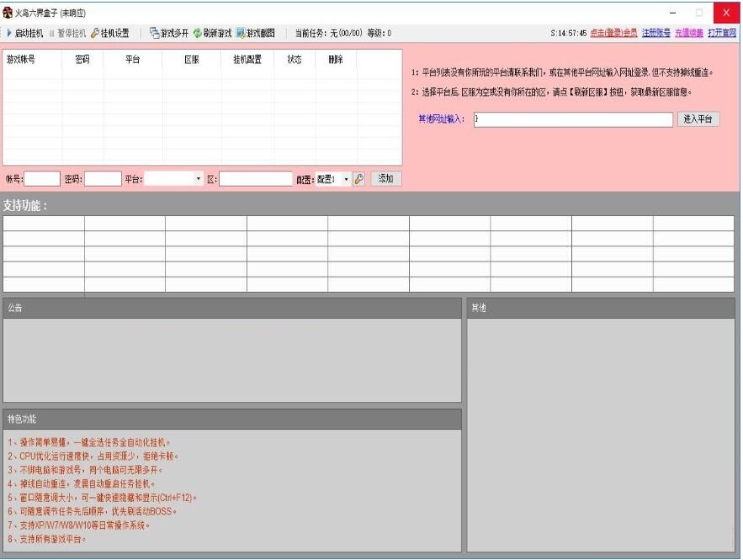Screen dimensions: 743x560
Task: Open the 注册帐号 link
Action: point(656,33)
